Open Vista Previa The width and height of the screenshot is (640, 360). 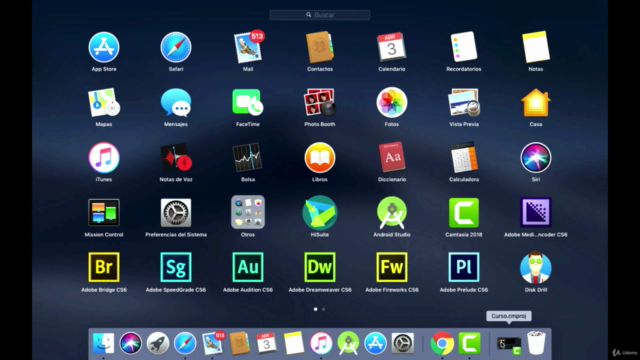point(464,102)
